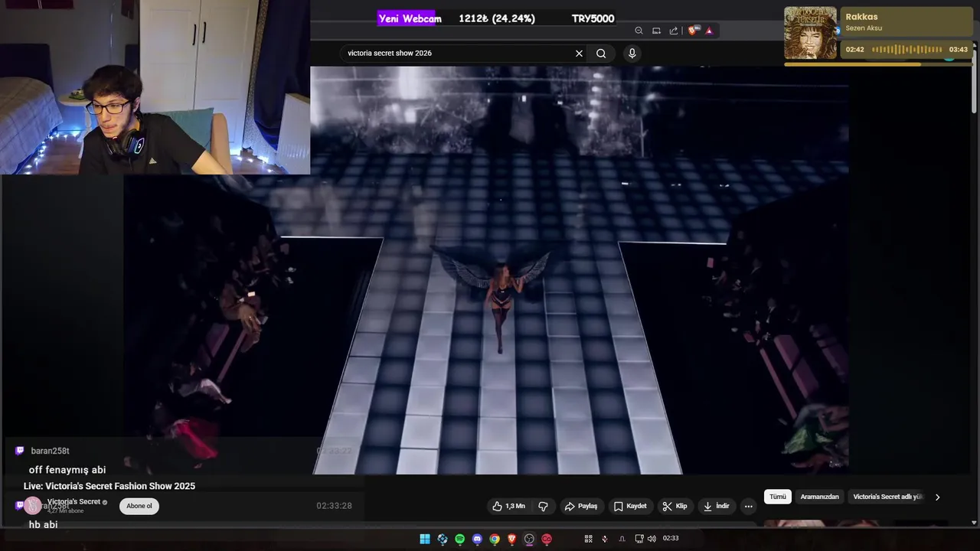Open the share page icon in address bar
This screenshot has width=980, height=551.
(674, 31)
